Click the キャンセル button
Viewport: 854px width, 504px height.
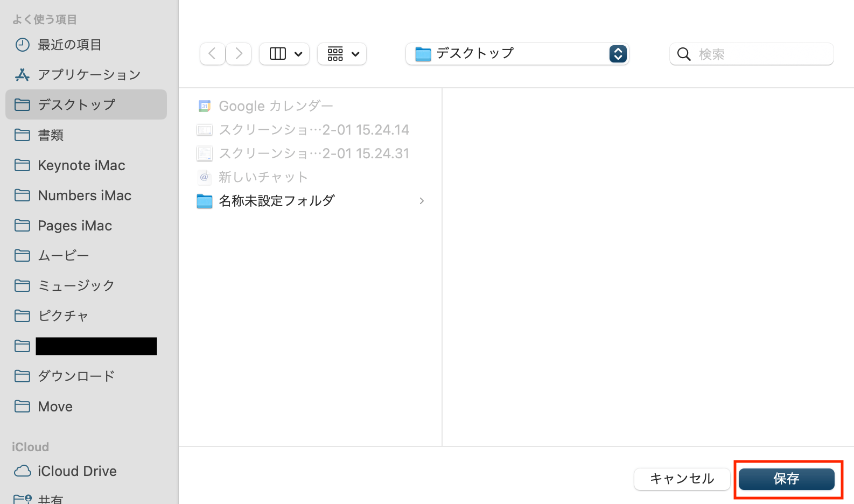coord(682,479)
